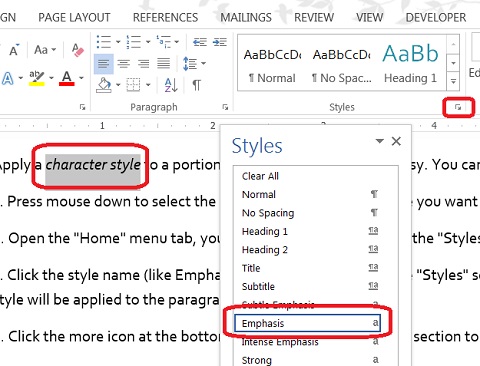
Task: Click the Sort A to Z icon
Action: click(x=171, y=85)
